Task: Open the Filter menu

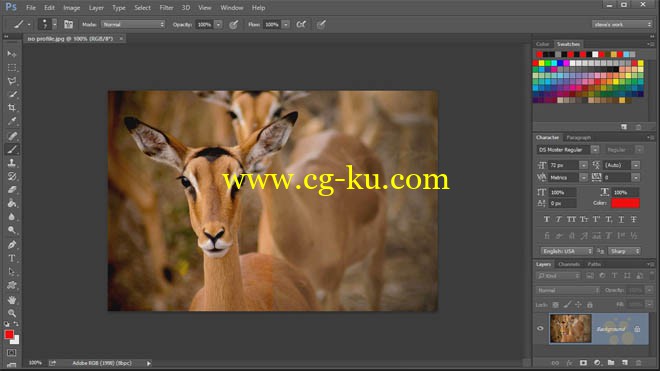Action: tap(166, 8)
